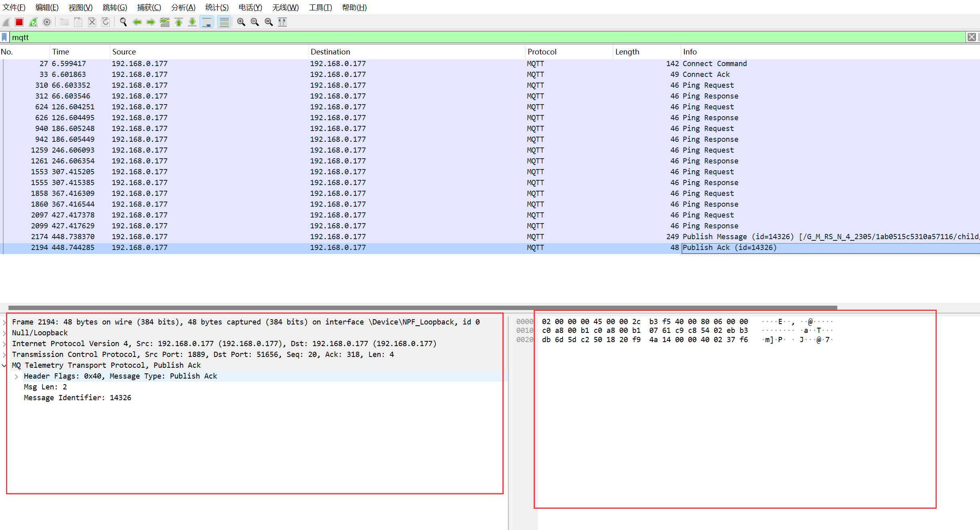Clear the mqtt display filter
The height and width of the screenshot is (530, 980).
click(971, 37)
